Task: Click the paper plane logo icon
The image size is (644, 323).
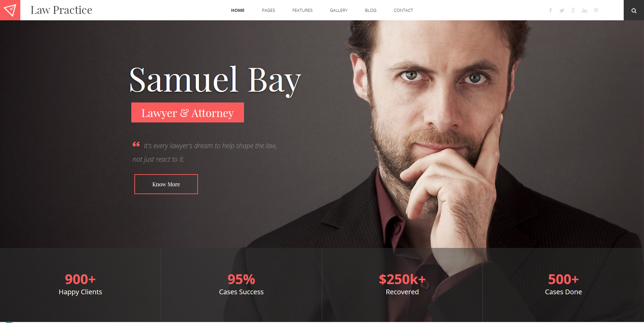Action: (10, 10)
